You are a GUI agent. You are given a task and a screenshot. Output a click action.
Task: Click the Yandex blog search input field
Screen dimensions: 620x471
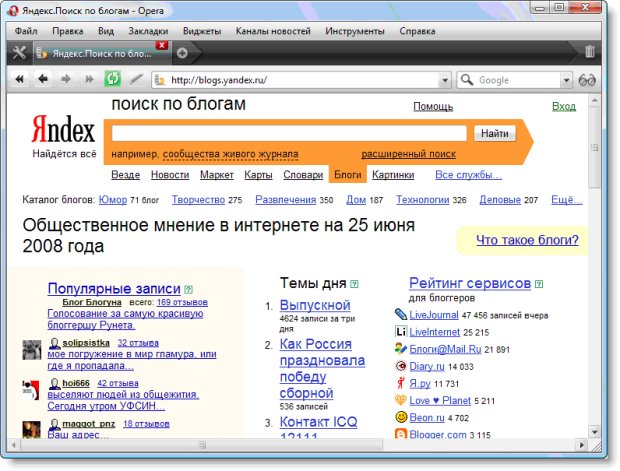289,133
